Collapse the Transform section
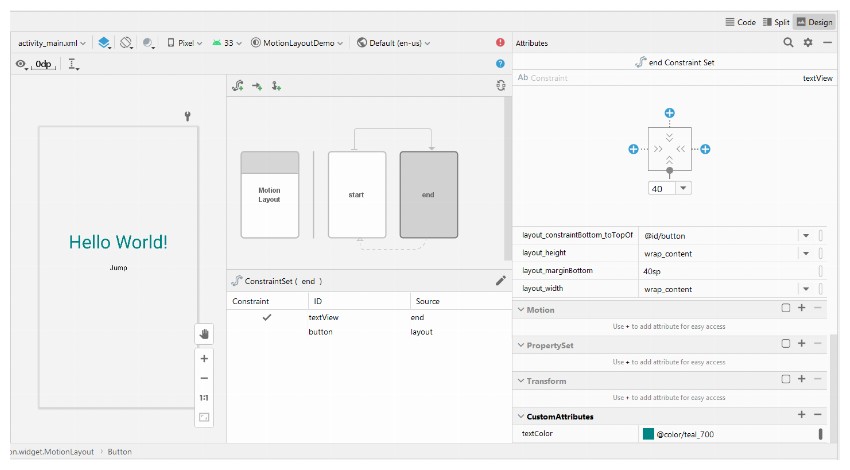Viewport: 850px width, 470px height. (521, 381)
